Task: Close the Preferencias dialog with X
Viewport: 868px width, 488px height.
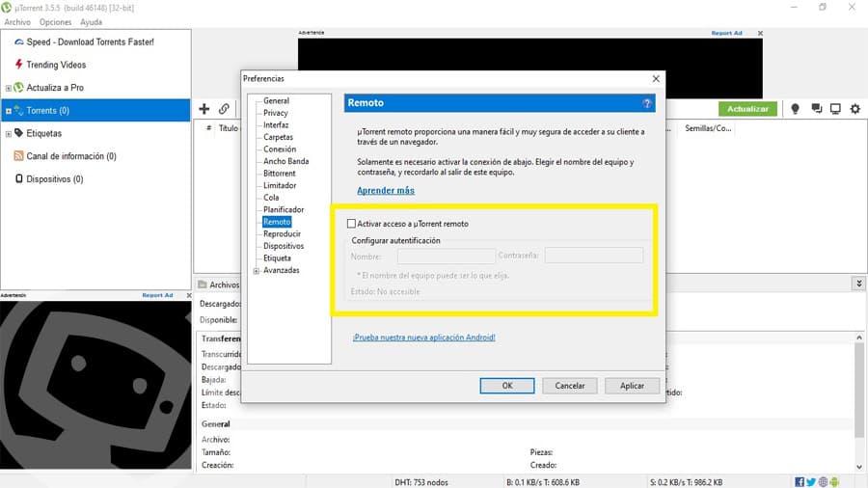Action: click(x=656, y=78)
